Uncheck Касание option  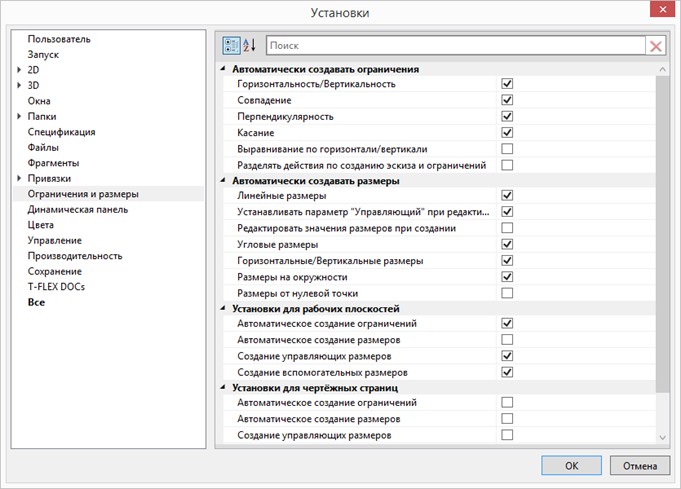pyautogui.click(x=507, y=132)
